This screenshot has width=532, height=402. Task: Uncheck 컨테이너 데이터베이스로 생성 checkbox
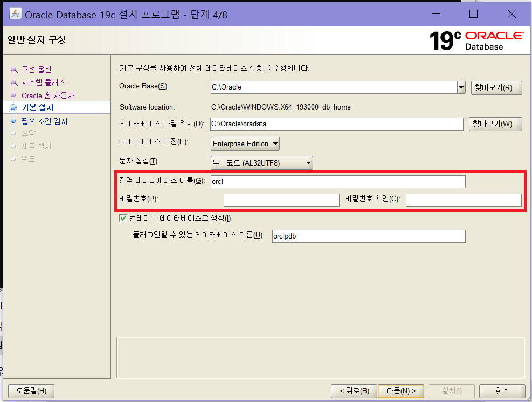[123, 219]
